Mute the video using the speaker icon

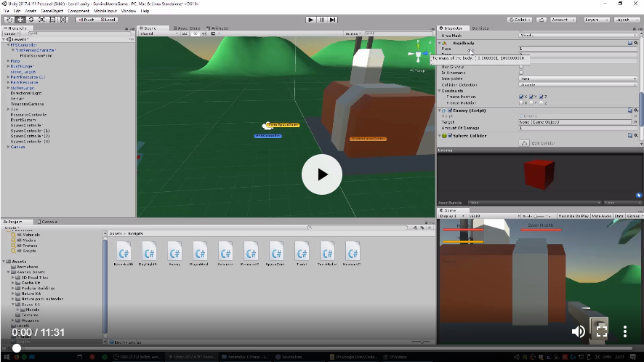pos(578,331)
